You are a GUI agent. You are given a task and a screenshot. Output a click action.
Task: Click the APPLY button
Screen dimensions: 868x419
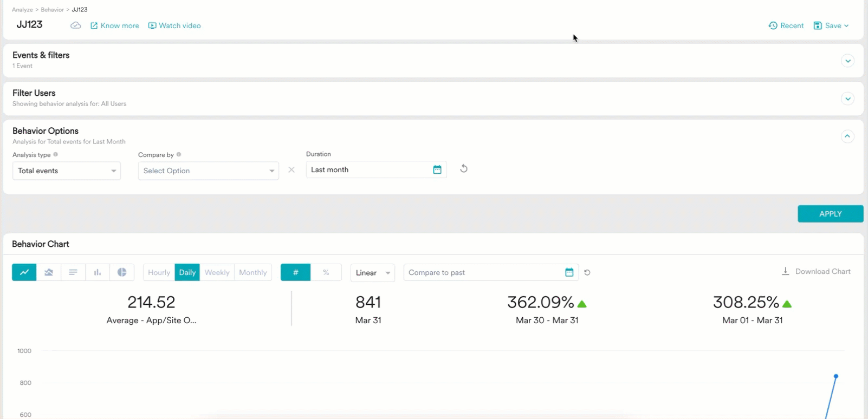830,214
